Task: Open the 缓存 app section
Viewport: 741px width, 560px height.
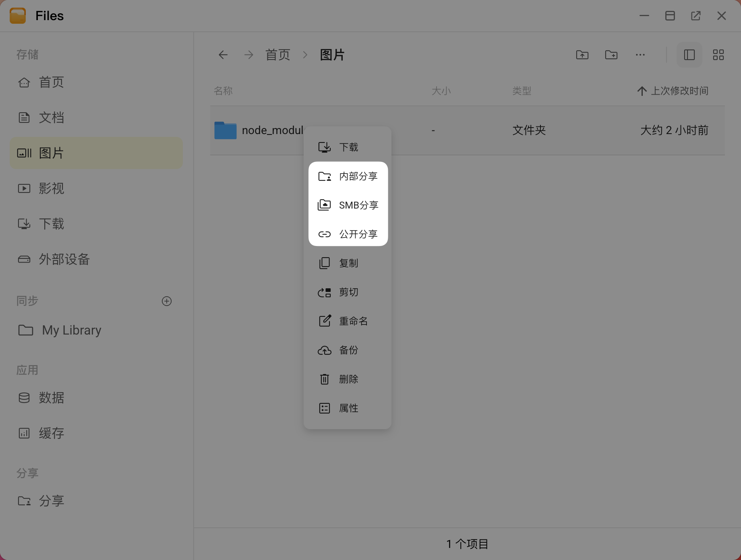Action: [x=51, y=433]
